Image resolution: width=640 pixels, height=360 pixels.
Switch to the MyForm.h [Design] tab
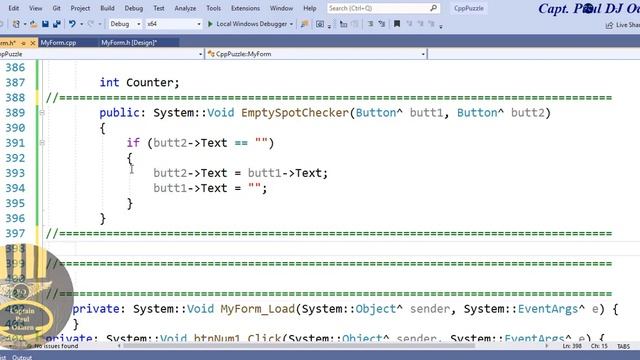click(129, 42)
